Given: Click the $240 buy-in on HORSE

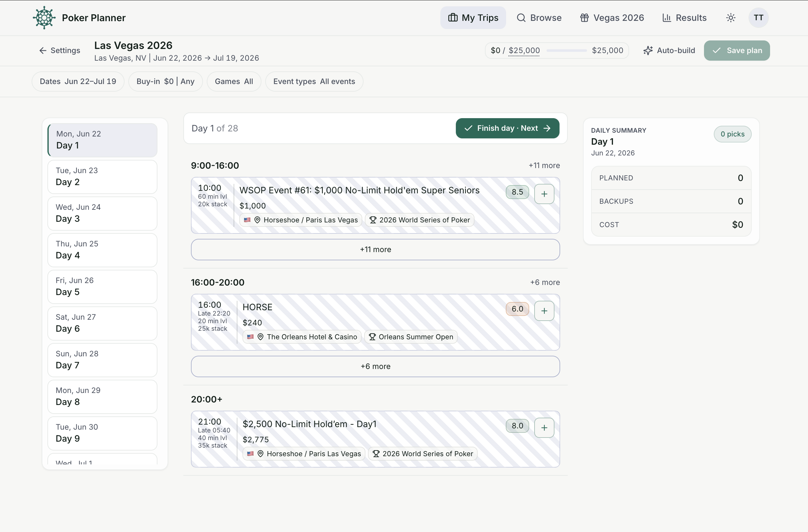Looking at the screenshot, I should [x=252, y=323].
